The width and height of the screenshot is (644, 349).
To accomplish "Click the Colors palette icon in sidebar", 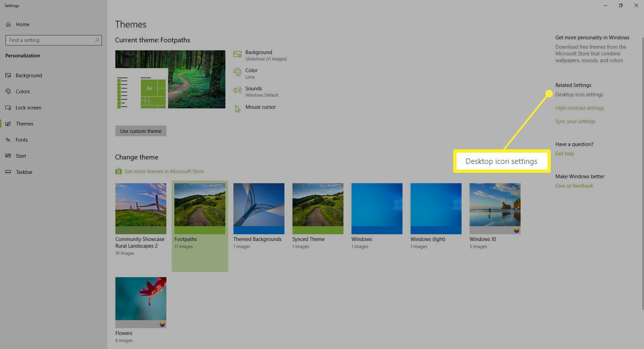I will tap(8, 92).
